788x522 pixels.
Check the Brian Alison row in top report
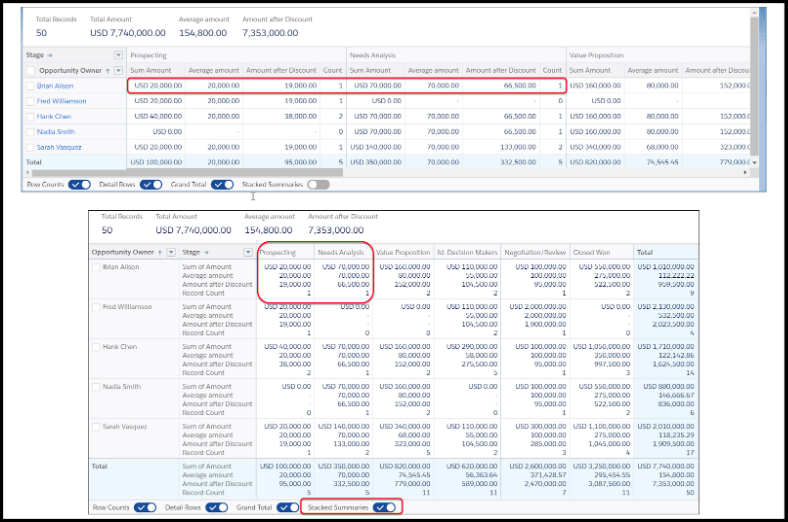[x=31, y=86]
